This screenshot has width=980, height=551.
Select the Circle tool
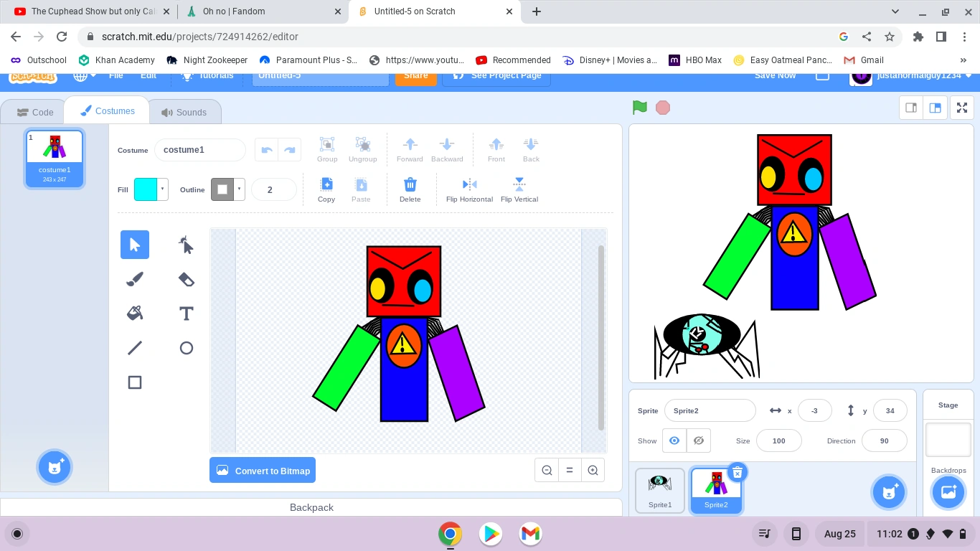click(x=186, y=348)
